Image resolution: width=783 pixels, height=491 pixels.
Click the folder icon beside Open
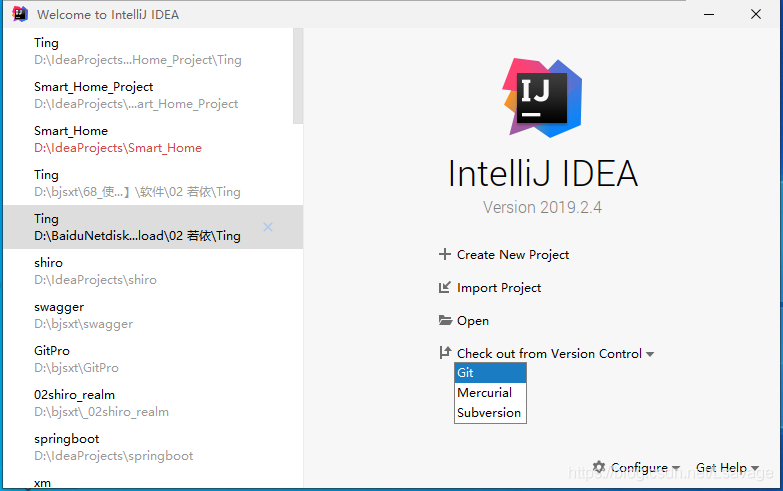click(x=445, y=321)
